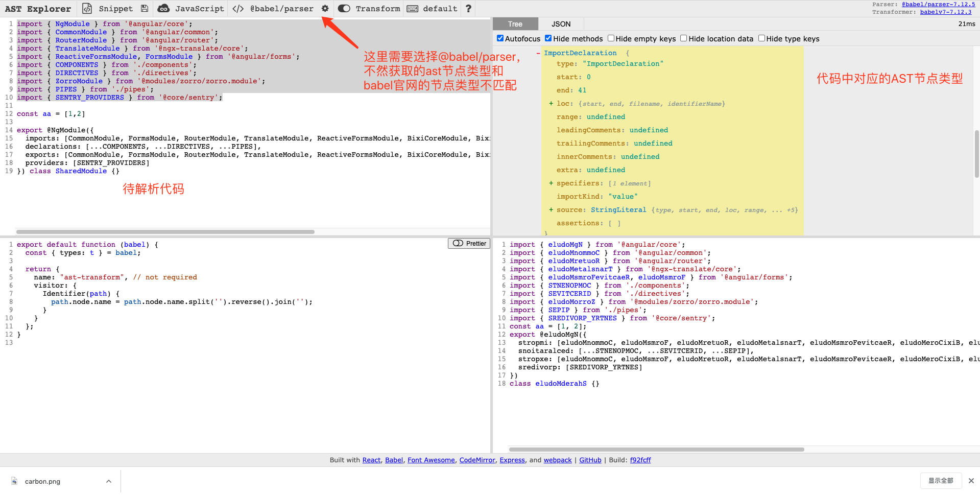The width and height of the screenshot is (980, 495).
Task: Expand the loc property
Action: coord(551,104)
